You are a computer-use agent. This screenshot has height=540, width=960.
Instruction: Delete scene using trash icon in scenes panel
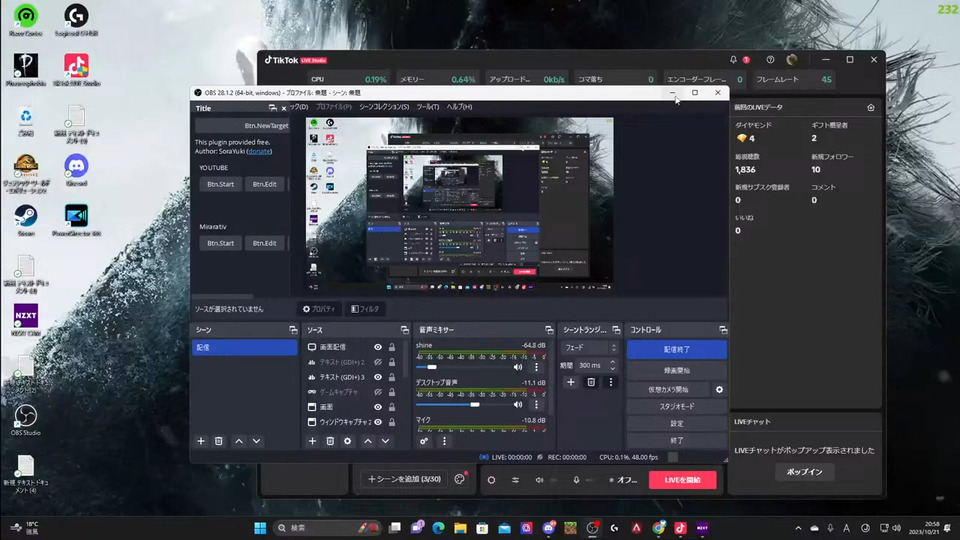(x=219, y=441)
